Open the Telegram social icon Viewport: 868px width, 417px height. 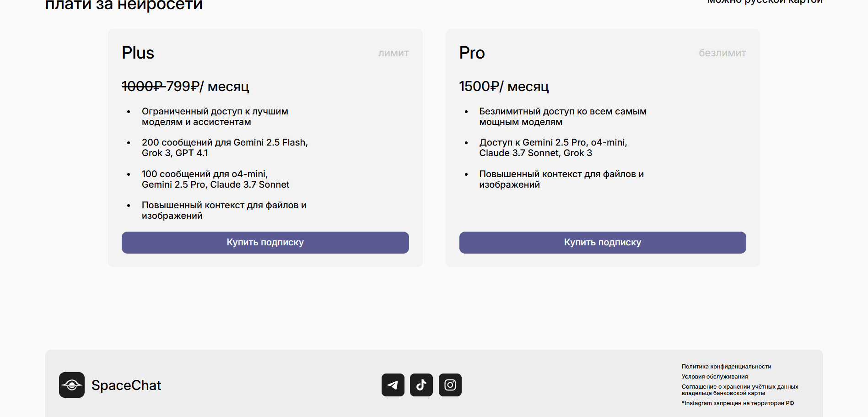pyautogui.click(x=393, y=385)
